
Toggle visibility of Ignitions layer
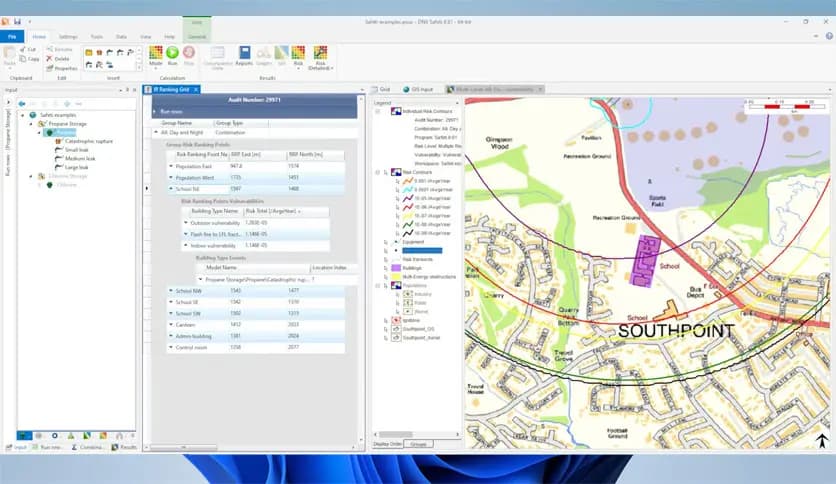coord(386,320)
